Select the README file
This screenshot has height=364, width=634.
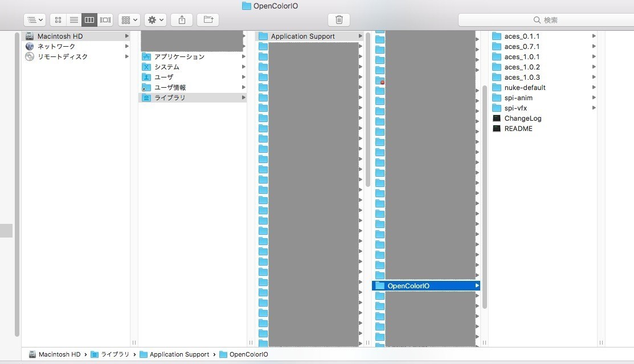543,128
